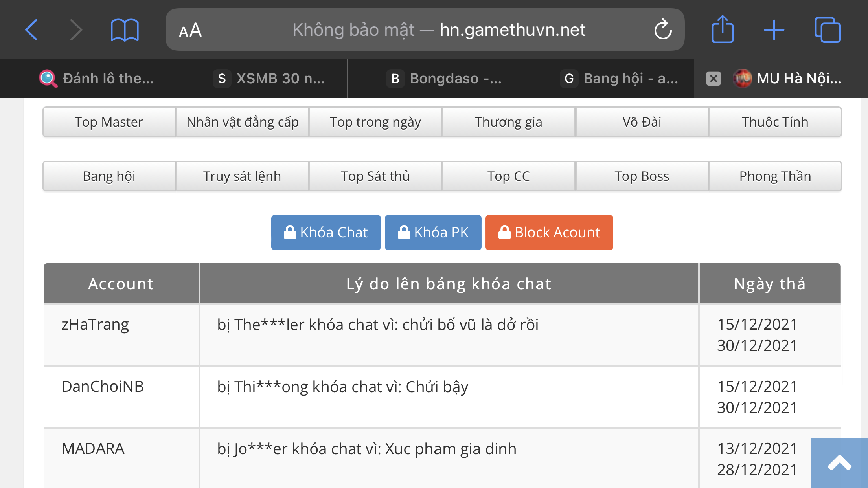Close the MU Hà Nội tab
The width and height of the screenshot is (868, 488).
[x=713, y=79]
